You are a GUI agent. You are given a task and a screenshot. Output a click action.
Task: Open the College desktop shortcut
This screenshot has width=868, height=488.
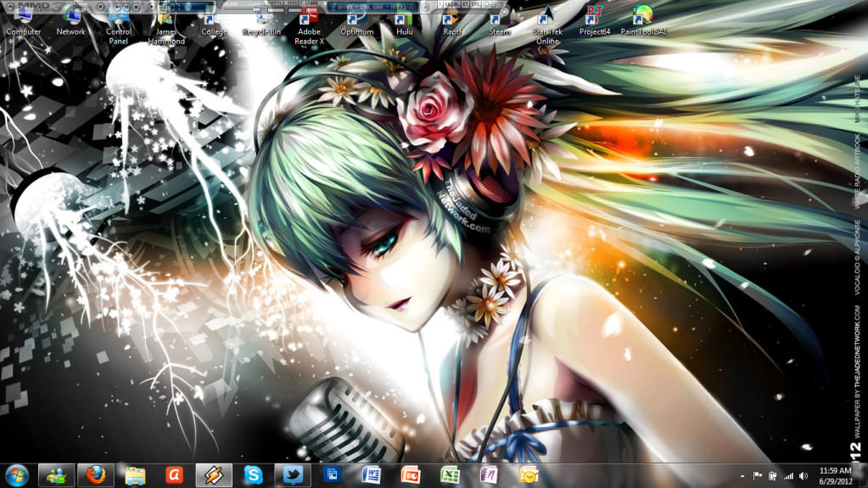point(214,22)
